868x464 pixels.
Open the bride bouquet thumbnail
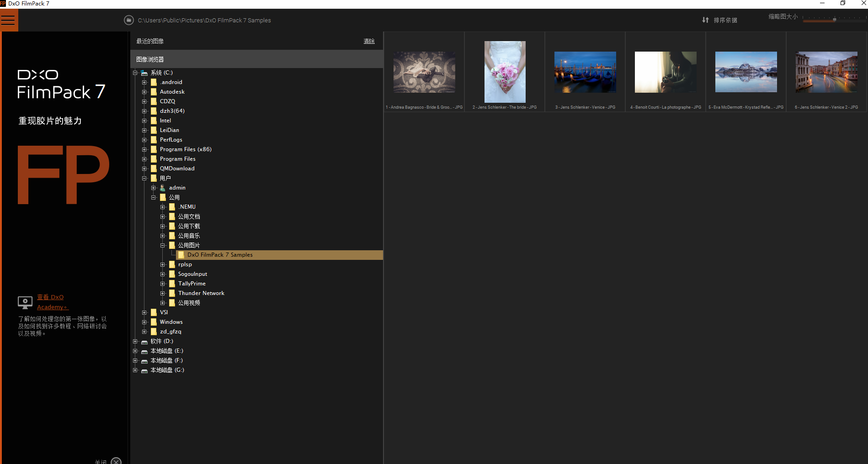[505, 72]
